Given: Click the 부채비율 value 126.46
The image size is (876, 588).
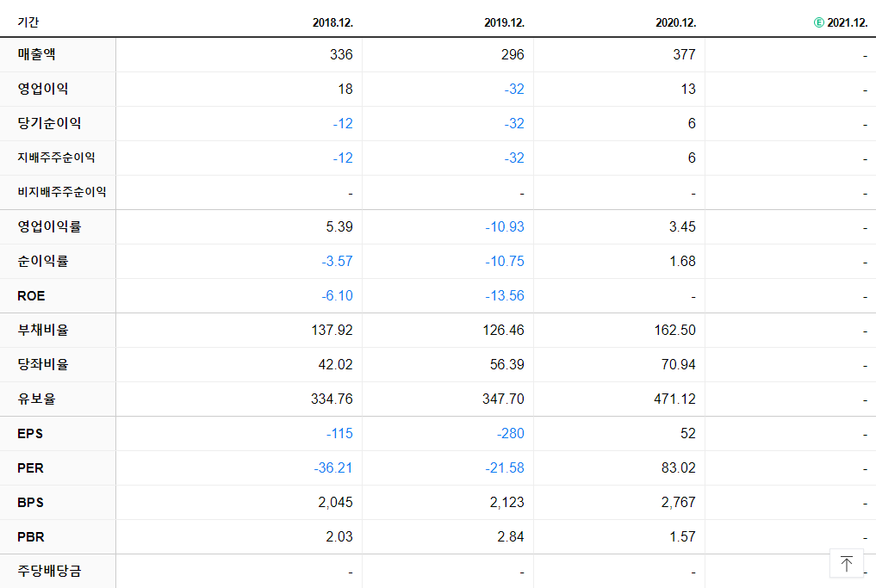Looking at the screenshot, I should pyautogui.click(x=503, y=331).
